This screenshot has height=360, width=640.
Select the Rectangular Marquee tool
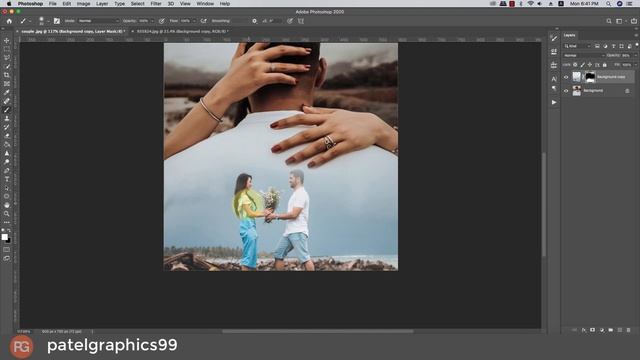(x=7, y=49)
